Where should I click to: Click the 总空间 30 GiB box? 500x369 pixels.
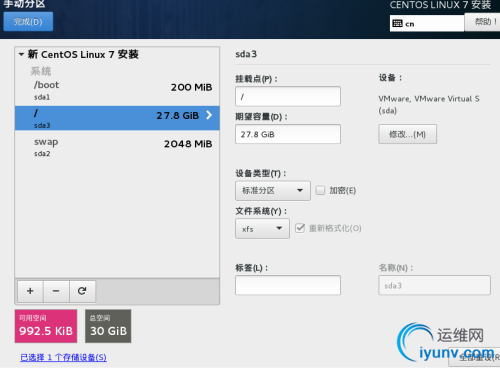point(108,326)
